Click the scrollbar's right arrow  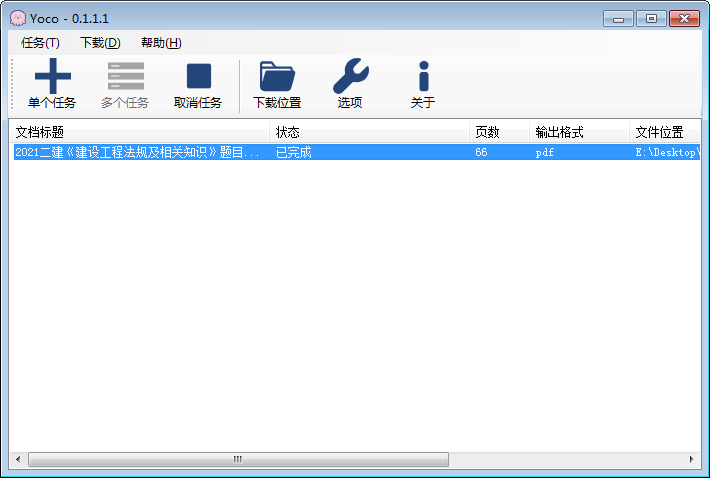coord(691,459)
